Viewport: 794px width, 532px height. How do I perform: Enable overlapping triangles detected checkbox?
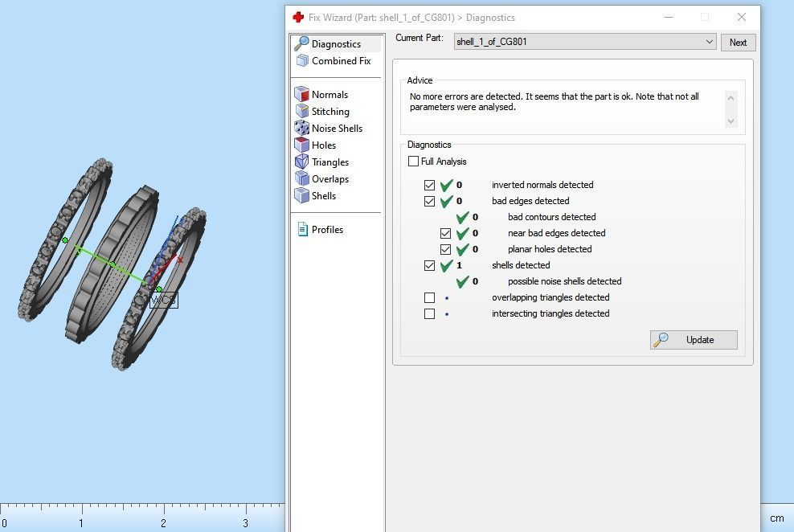pos(429,297)
